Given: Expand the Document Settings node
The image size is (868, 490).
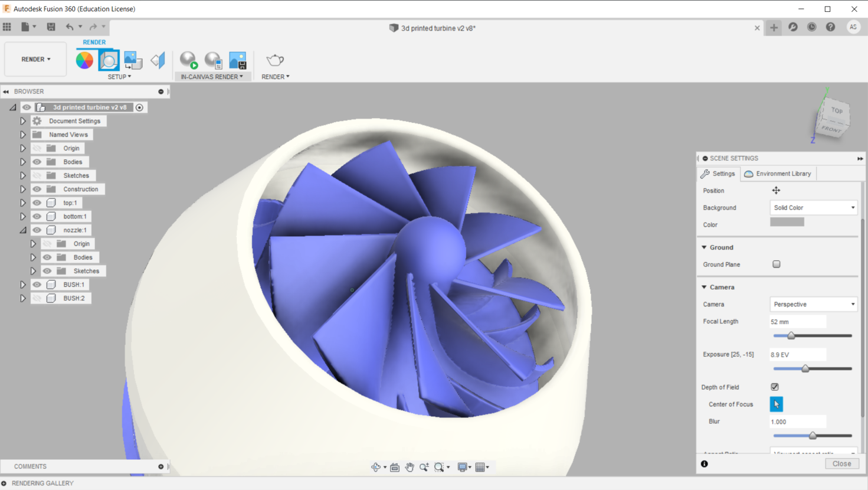Looking at the screenshot, I should click(23, 121).
